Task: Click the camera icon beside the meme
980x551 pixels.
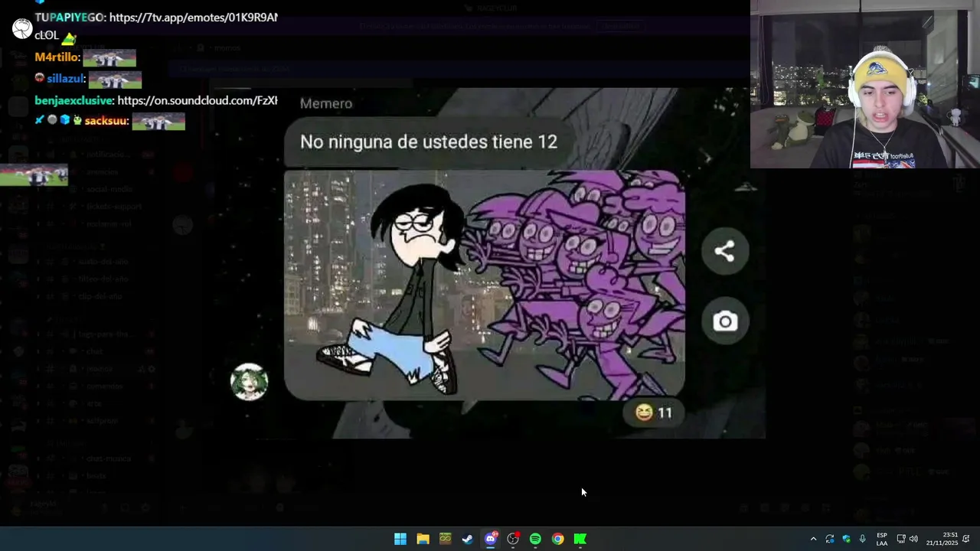Action: pos(724,321)
